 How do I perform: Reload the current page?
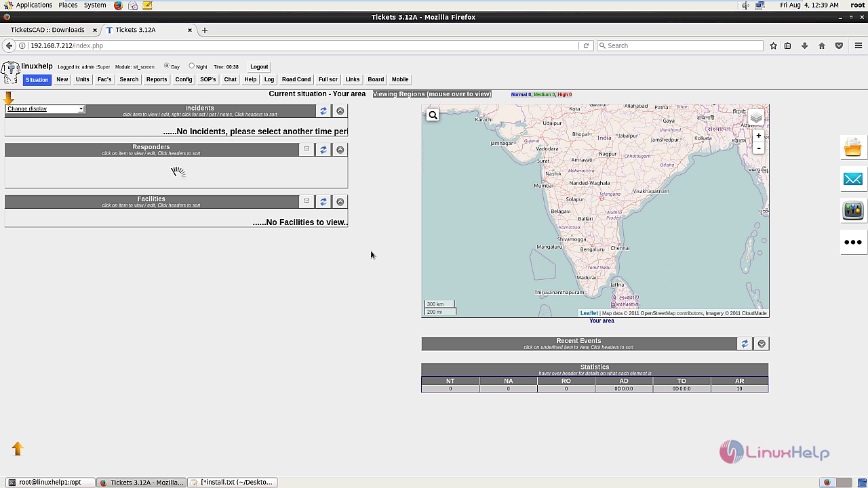[586, 45]
